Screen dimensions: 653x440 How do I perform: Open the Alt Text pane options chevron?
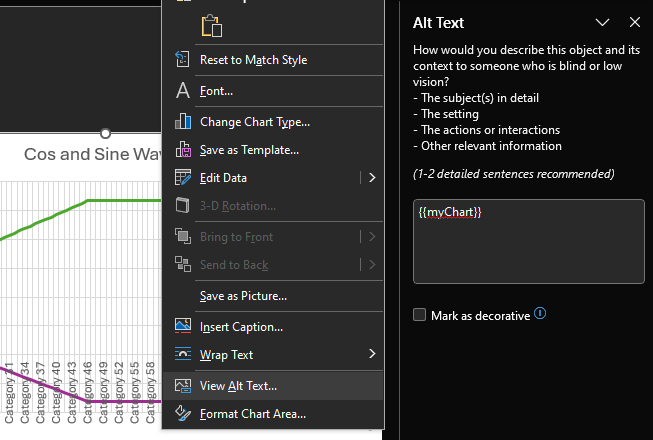602,22
